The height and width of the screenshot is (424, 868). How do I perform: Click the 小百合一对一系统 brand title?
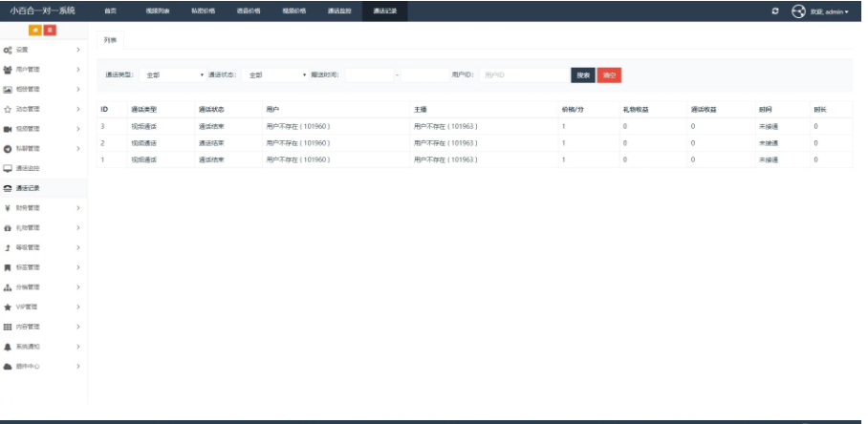point(43,11)
